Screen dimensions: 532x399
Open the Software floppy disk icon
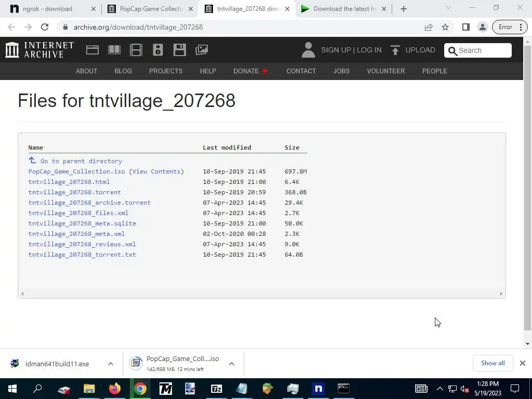[x=179, y=50]
